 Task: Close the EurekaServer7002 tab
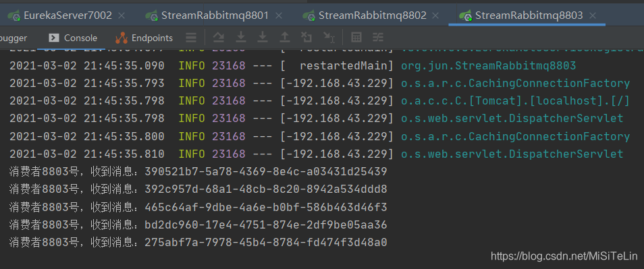click(x=121, y=16)
